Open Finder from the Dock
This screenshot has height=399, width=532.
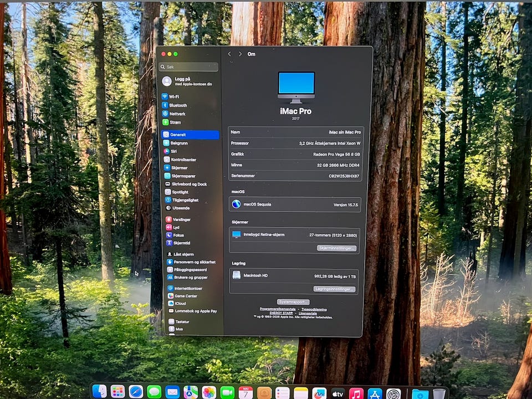coord(99,392)
